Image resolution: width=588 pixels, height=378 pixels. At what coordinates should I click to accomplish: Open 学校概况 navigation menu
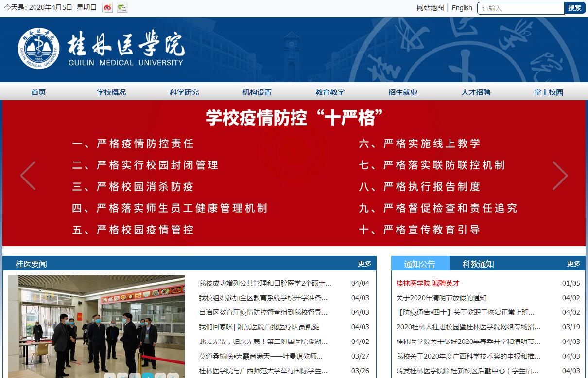pyautogui.click(x=111, y=92)
